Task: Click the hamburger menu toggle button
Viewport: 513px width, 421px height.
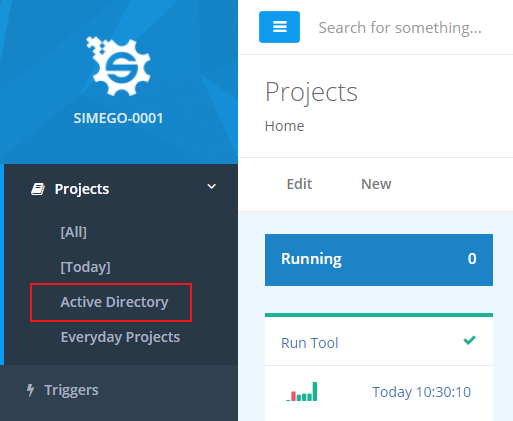Action: coord(279,27)
